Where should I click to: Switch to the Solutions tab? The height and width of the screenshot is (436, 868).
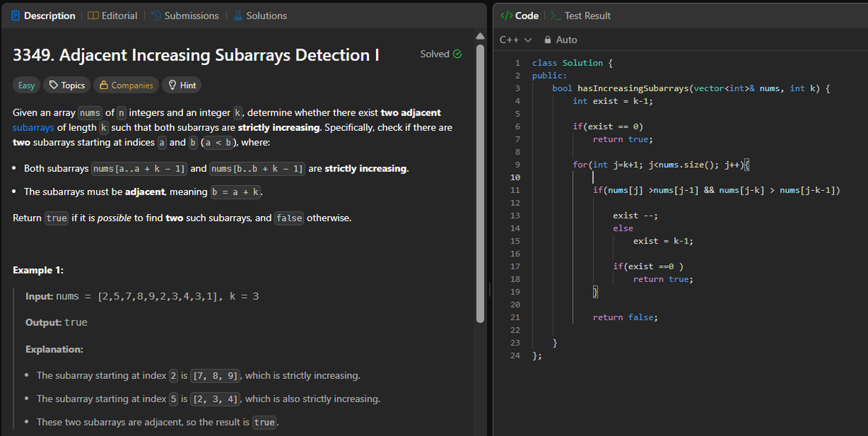(x=259, y=15)
